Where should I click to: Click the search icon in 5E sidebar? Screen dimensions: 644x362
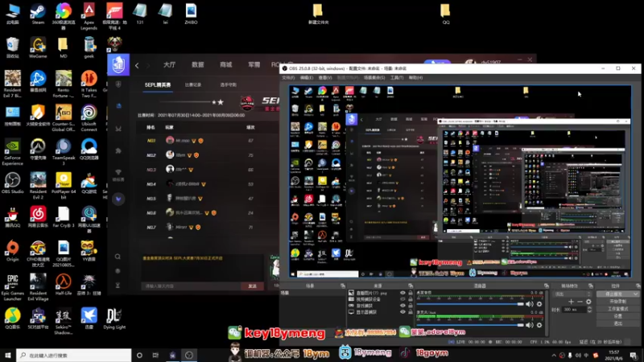[118, 257]
